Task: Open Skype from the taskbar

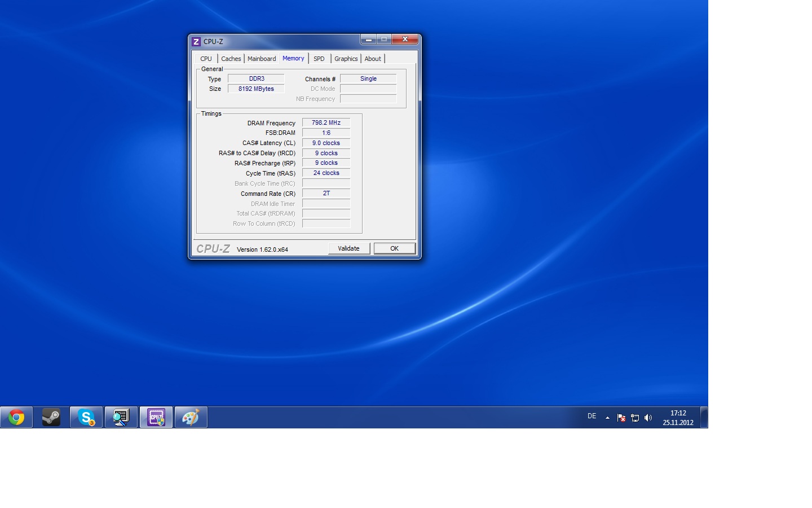Action: click(x=86, y=417)
